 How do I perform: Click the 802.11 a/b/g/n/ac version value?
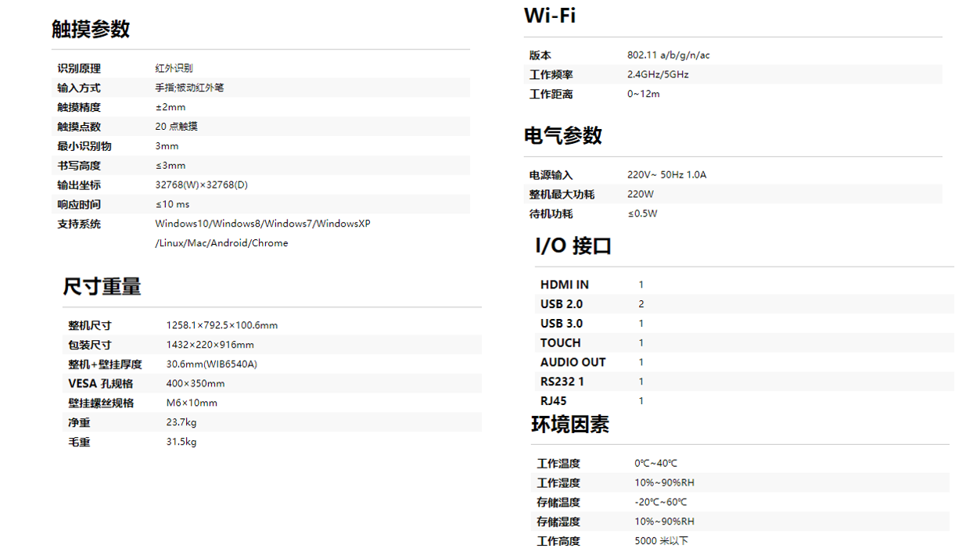point(669,56)
